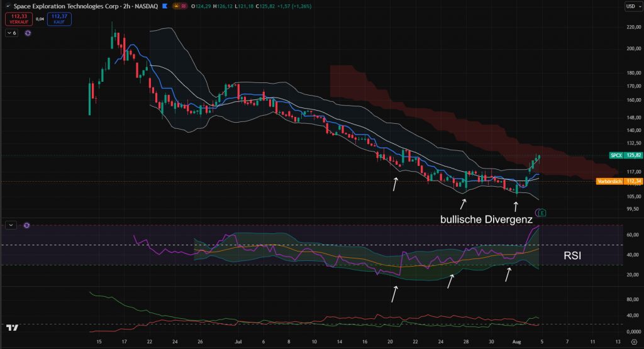Click the pink approximate-sign icon in header pill

[x=183, y=6]
